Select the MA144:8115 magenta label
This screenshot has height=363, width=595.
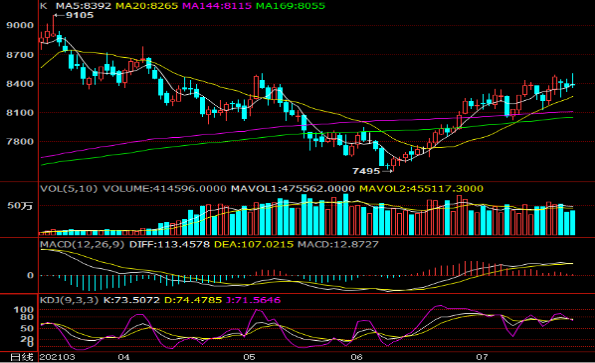pyautogui.click(x=217, y=6)
